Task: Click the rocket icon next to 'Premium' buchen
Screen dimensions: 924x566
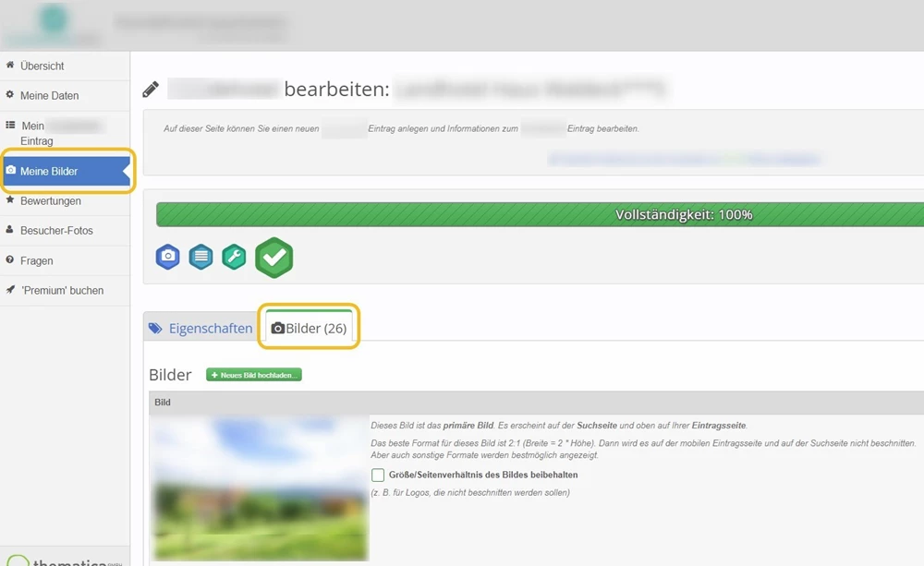Action: click(11, 290)
